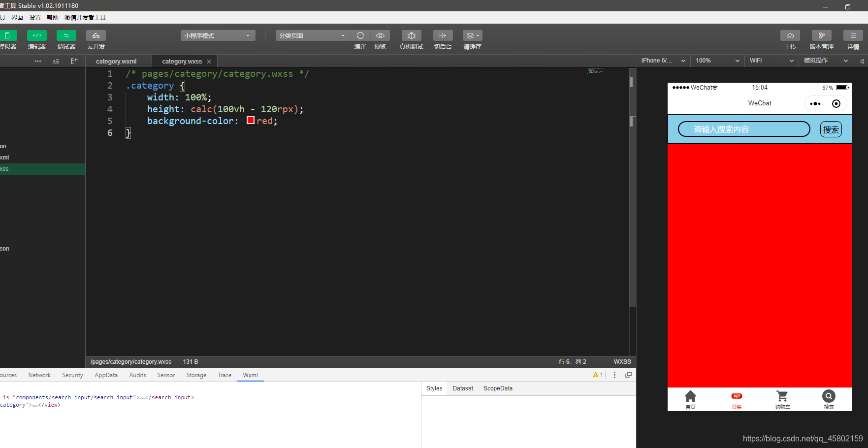This screenshot has height=448, width=868.
Task: Click the search_input node in Wxml tree
Action: (x=98, y=397)
